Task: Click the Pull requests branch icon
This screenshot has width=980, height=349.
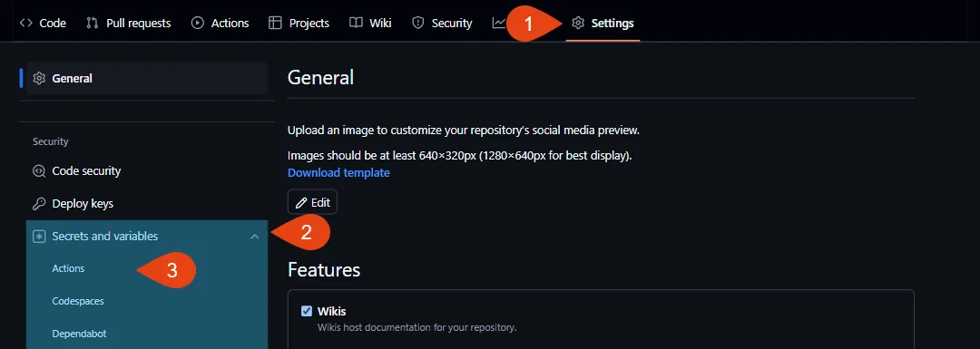Action: [x=93, y=23]
